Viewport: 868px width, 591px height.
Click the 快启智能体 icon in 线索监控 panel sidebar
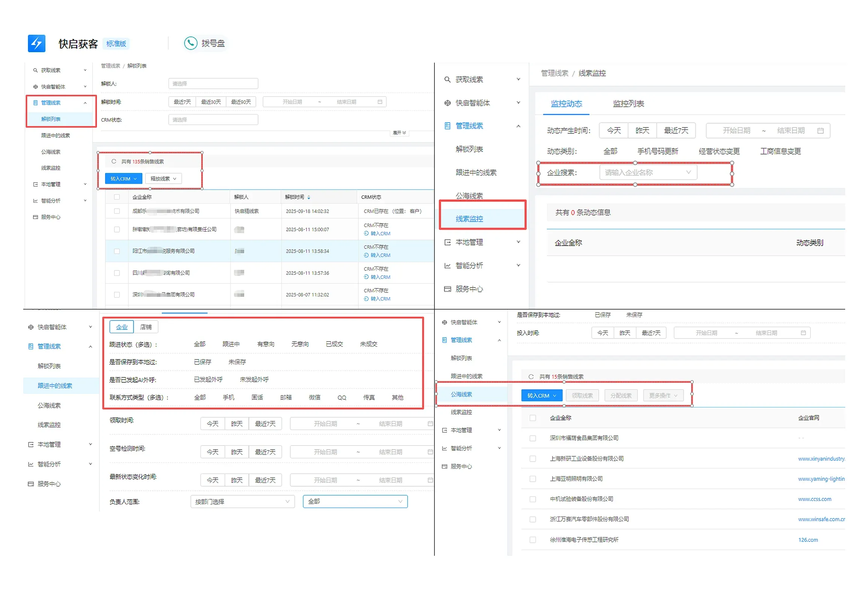(447, 103)
